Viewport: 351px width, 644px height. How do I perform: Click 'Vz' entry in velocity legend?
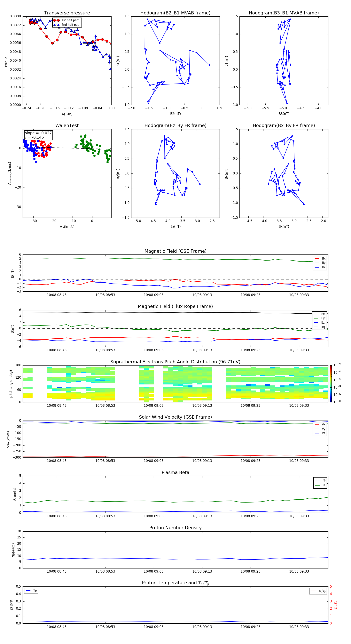tap(320, 433)
